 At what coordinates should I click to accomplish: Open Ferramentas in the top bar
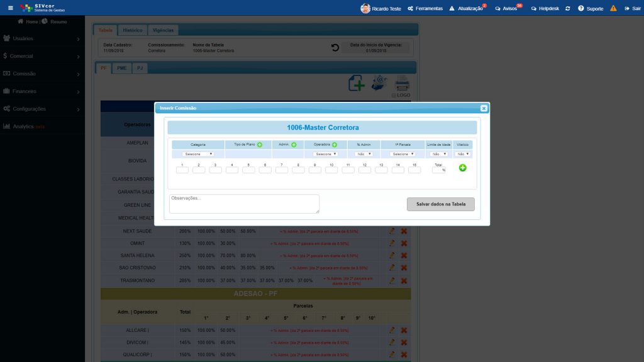pos(425,9)
